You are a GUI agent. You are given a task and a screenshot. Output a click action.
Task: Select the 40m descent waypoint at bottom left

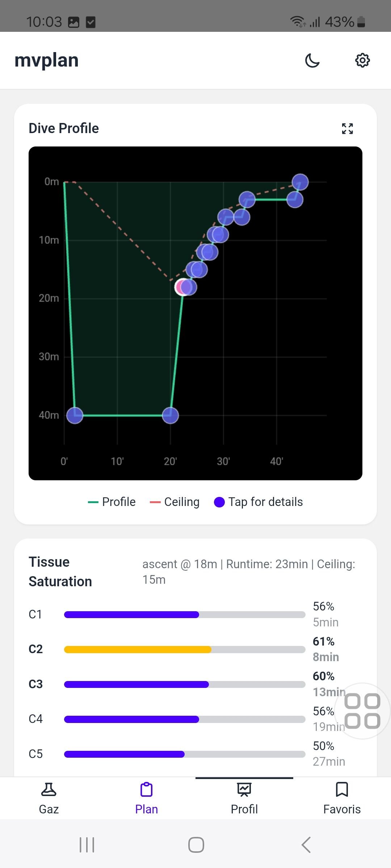75,415
